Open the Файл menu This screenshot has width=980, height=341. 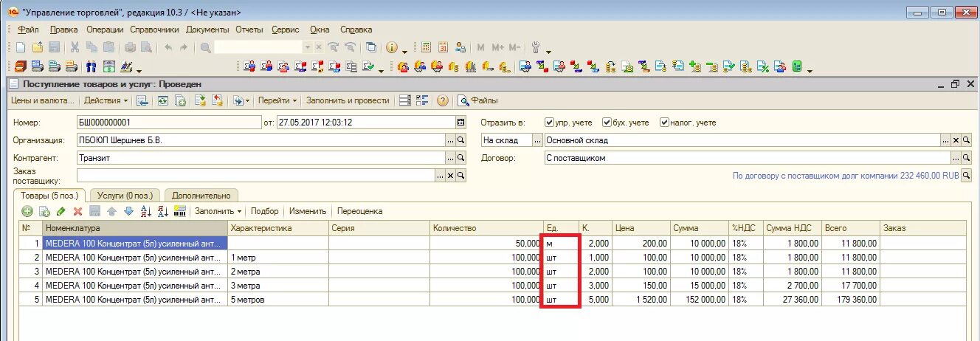pos(28,30)
